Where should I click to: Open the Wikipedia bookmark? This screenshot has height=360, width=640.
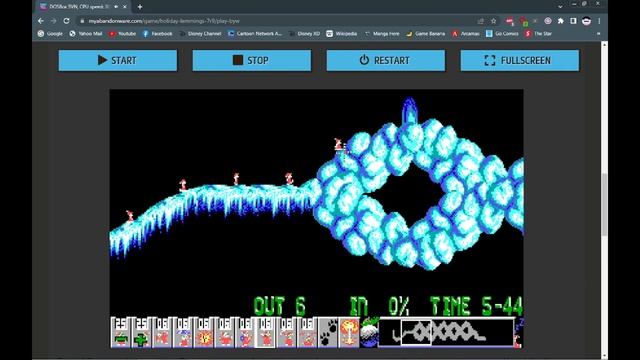(342, 33)
